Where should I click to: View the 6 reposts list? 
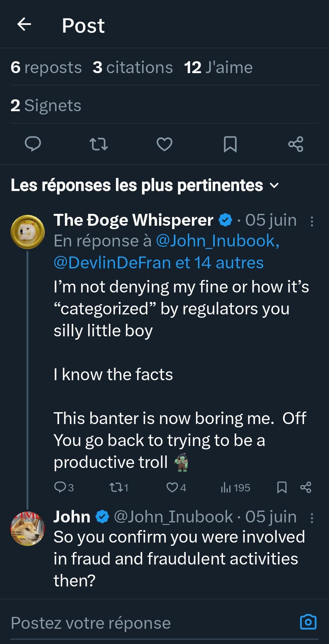point(46,67)
